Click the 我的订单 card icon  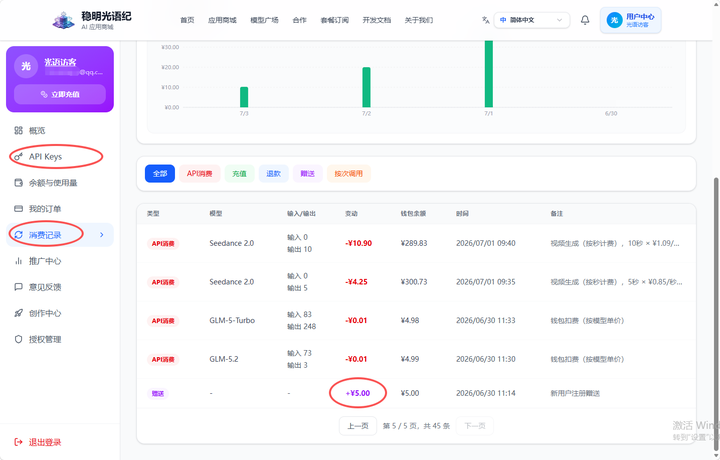click(18, 209)
